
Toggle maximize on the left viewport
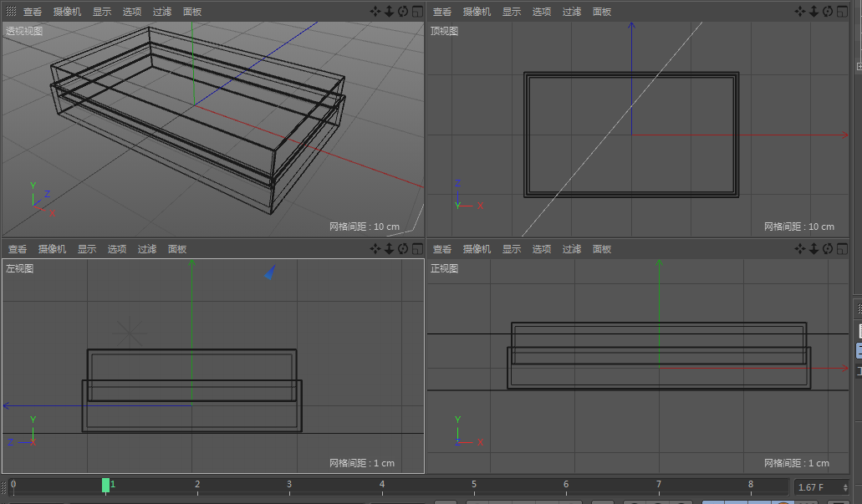point(416,248)
